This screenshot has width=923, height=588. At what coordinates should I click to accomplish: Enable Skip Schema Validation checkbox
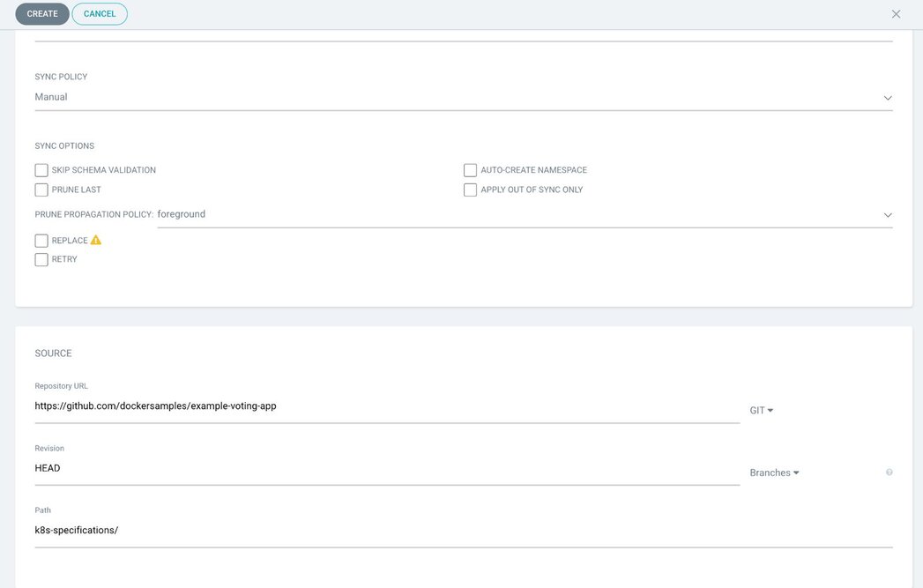click(x=41, y=170)
